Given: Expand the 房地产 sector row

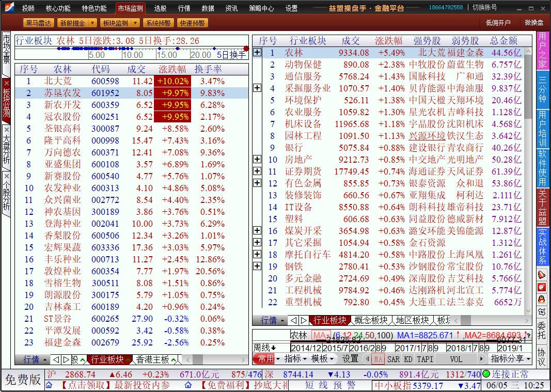Looking at the screenshot, I should tap(257, 160).
